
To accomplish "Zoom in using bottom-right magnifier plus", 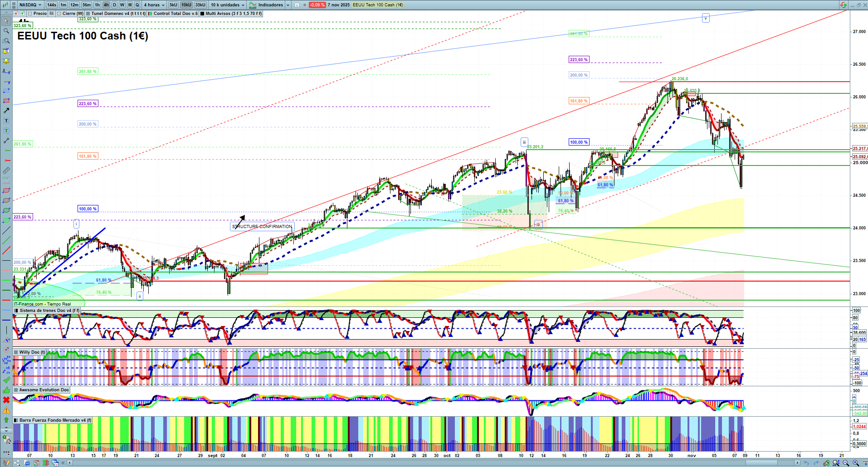I will (856, 463).
